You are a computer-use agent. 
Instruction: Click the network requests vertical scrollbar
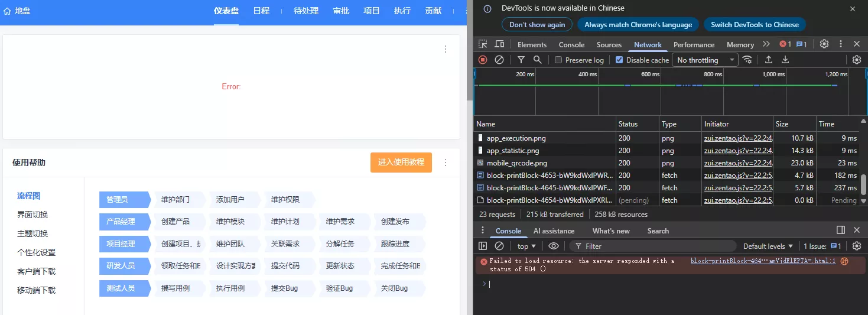[863, 184]
